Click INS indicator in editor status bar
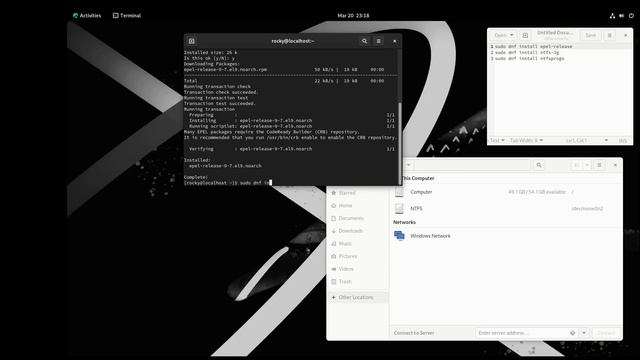The width and height of the screenshot is (640, 360). [622, 140]
